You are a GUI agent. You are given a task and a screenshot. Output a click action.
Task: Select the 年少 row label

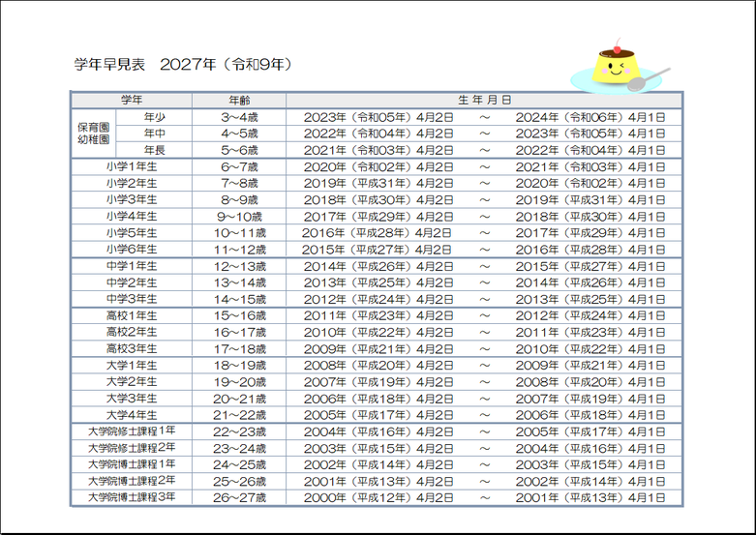[x=154, y=117]
